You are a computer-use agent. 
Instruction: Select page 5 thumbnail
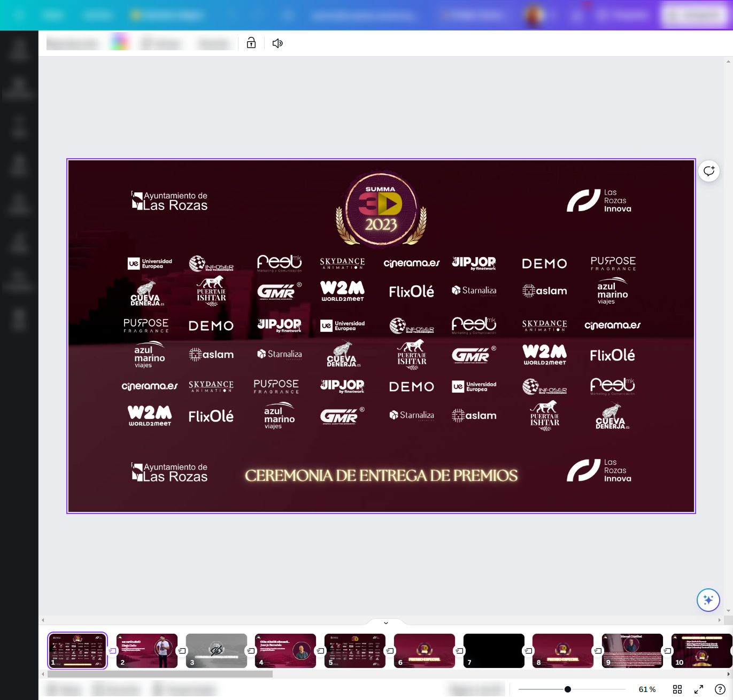coord(355,651)
